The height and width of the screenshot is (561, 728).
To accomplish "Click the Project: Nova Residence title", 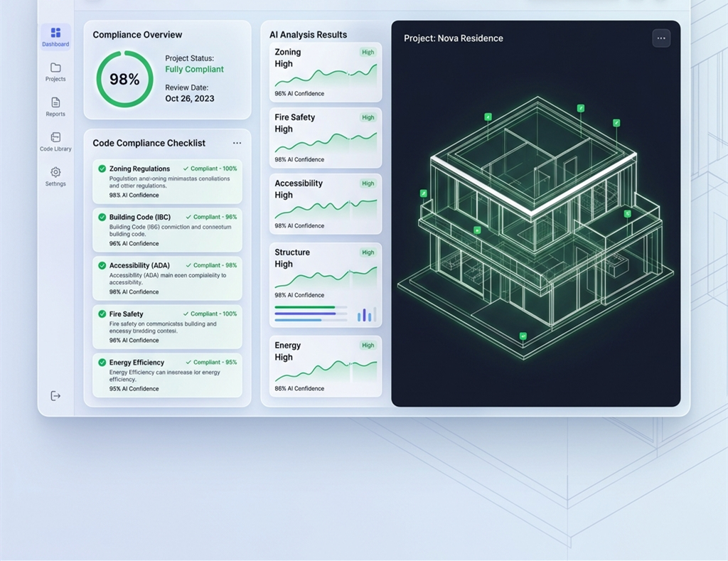I will tap(453, 38).
